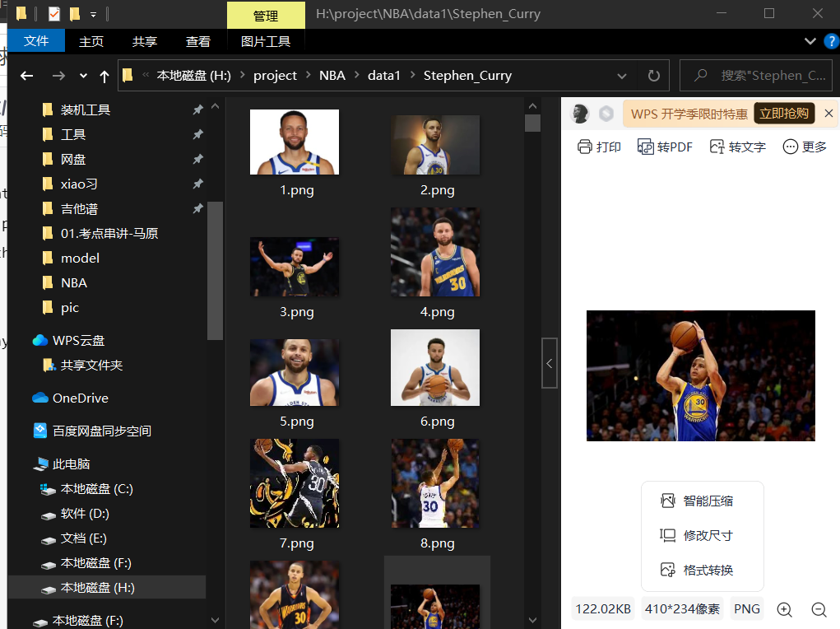
Task: Refresh the Stephen_Curry folder
Action: [x=653, y=76]
